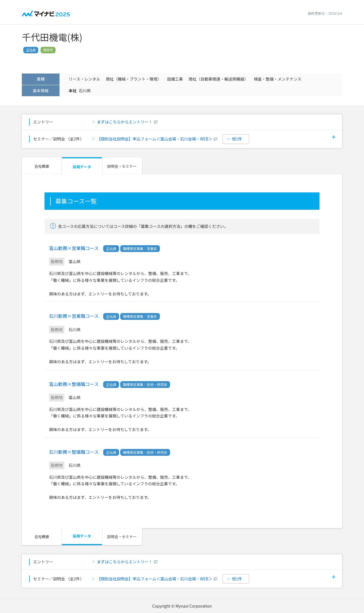Expand bottom 他1件 dropdown button

click(236, 579)
